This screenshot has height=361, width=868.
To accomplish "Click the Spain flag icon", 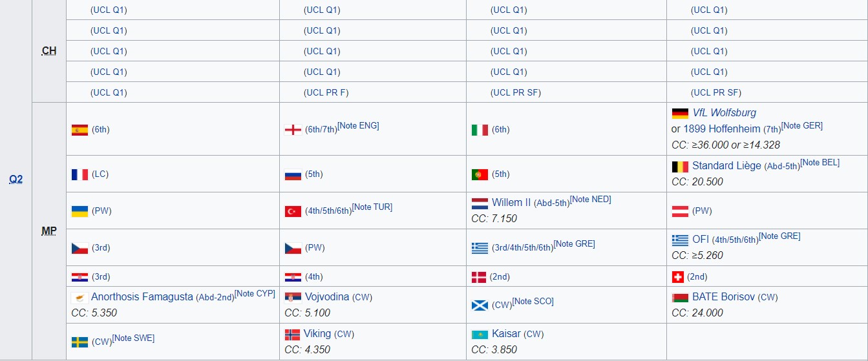I will tap(79, 130).
